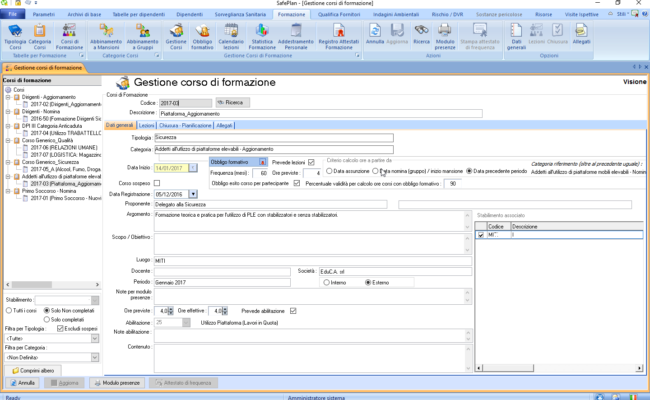Click Comprimi albero button
Viewport: 650px width, 400px height.
click(x=33, y=370)
